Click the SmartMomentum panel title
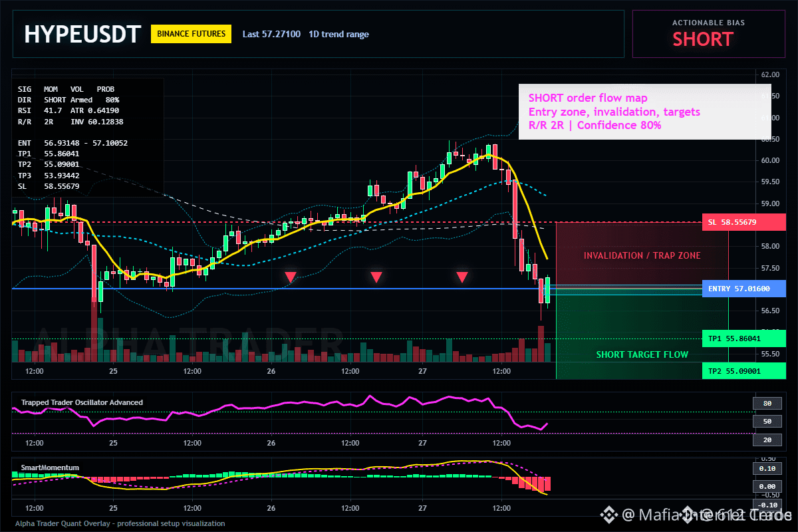This screenshot has width=798, height=532. point(50,467)
